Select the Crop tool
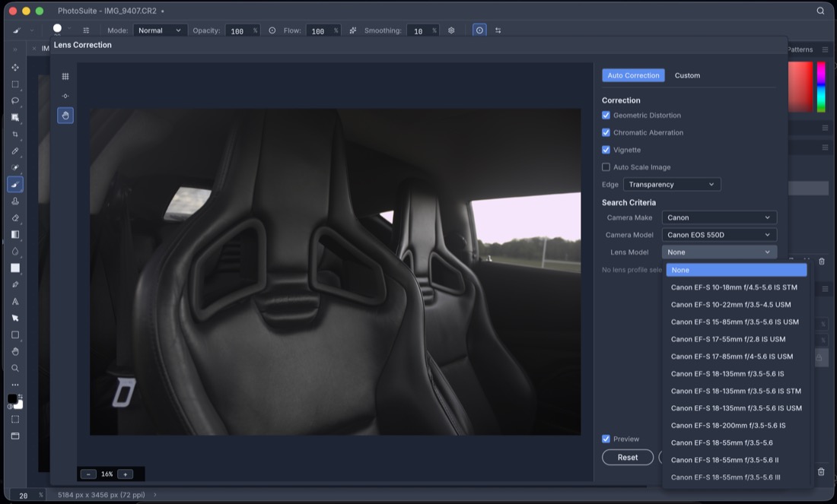Screen dimensions: 837x504 point(15,135)
